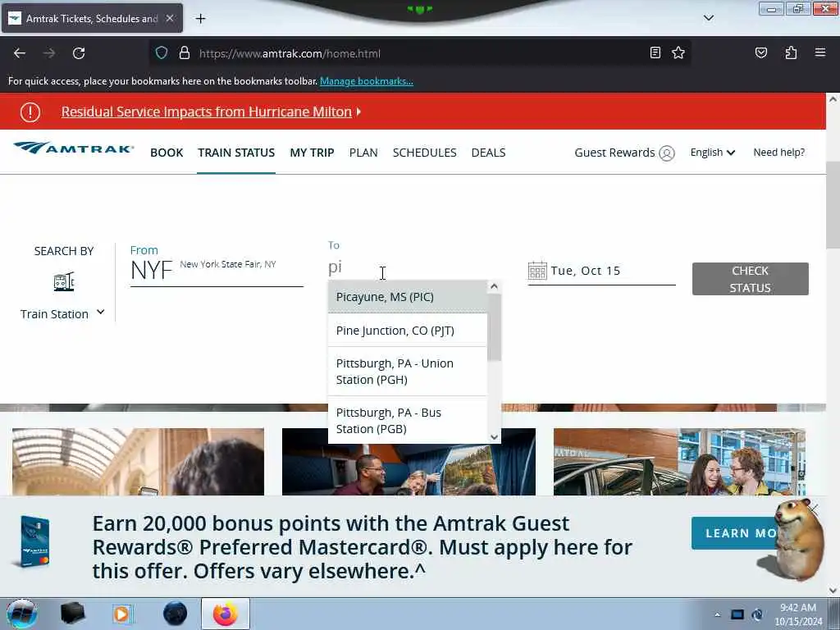Open the media player taskbar icon
Viewport: 840px width, 630px height.
[x=122, y=614]
